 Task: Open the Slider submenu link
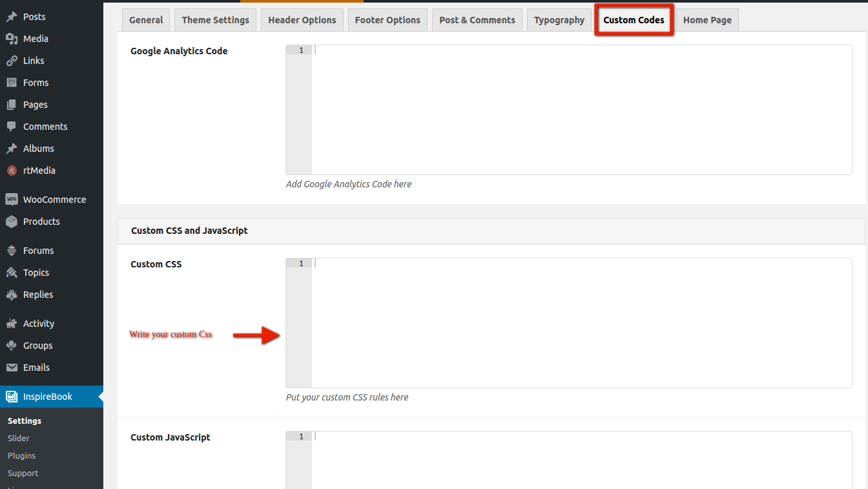click(19, 438)
